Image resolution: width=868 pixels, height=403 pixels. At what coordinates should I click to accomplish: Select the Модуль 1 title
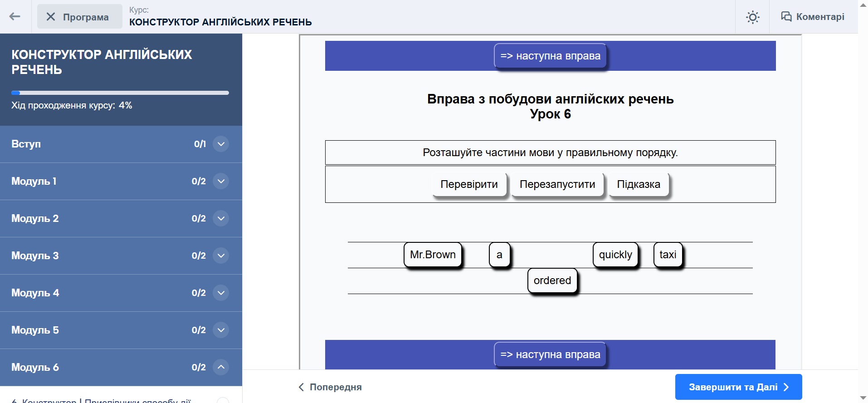pyautogui.click(x=34, y=181)
